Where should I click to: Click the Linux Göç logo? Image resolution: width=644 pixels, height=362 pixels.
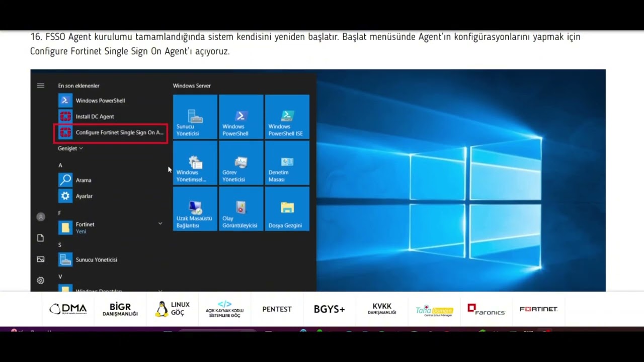[172, 309]
